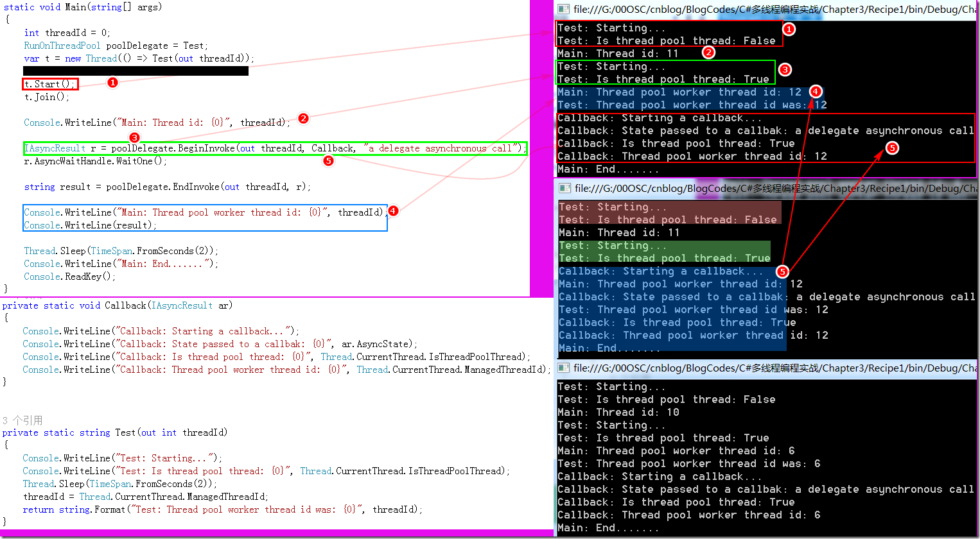Click Callback code line using 'ManagedThreadId' in WriteLine
The image size is (980, 539).
(x=287, y=370)
